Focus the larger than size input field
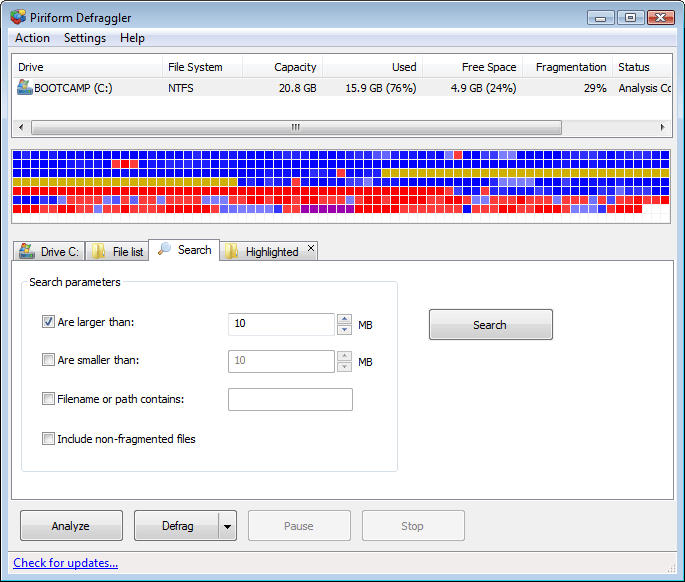Viewport: 685px width, 582px height. (281, 324)
